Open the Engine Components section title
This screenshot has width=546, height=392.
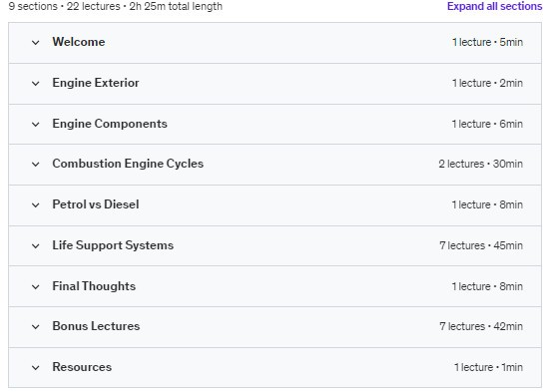coord(110,124)
